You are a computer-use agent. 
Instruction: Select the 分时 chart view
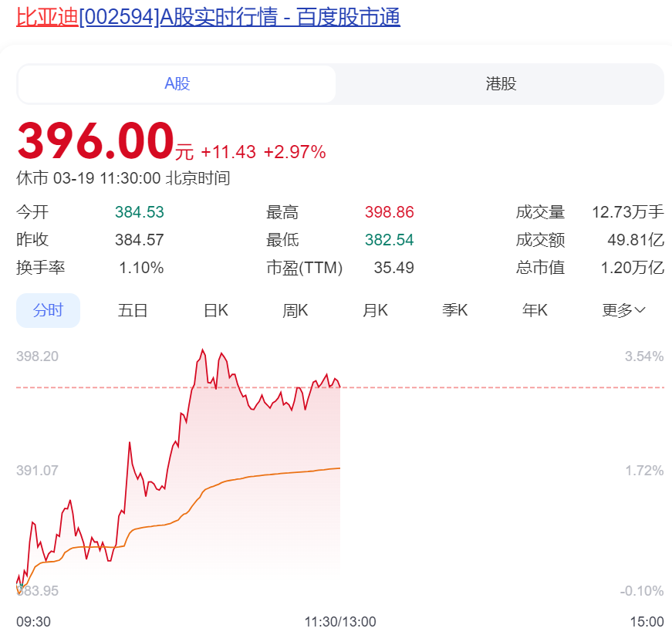tap(48, 311)
